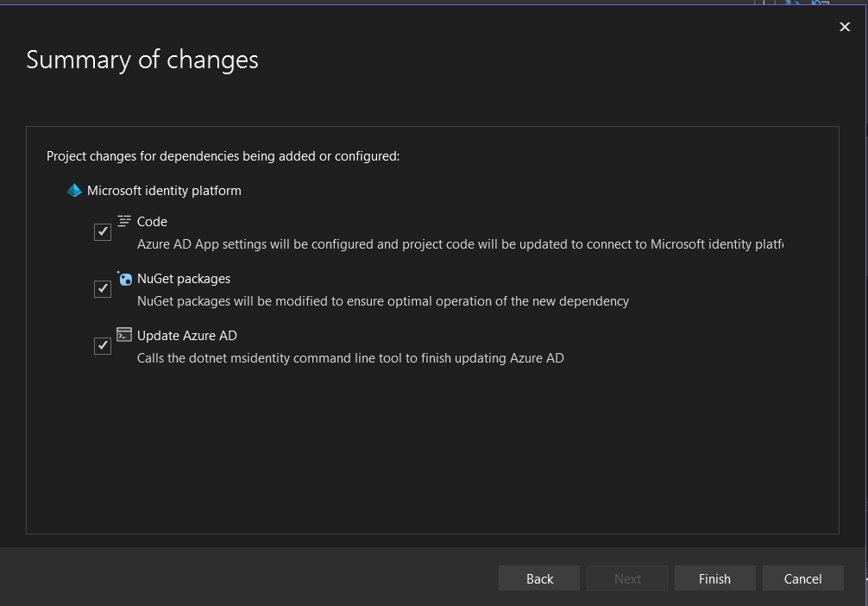Click the NuGet packages will be modified description

click(382, 301)
